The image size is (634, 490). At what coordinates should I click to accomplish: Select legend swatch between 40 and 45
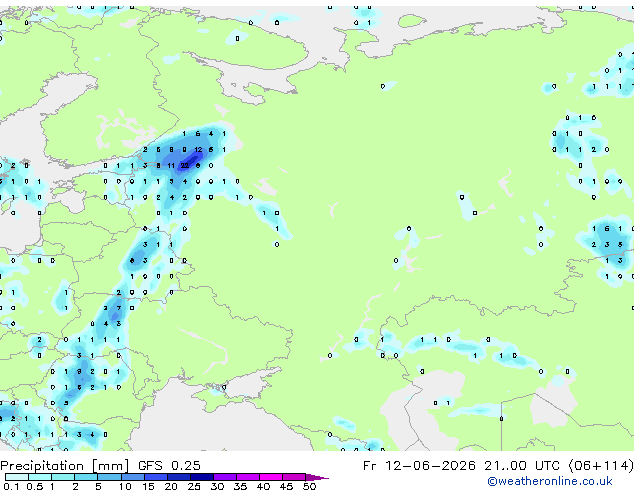point(271,477)
